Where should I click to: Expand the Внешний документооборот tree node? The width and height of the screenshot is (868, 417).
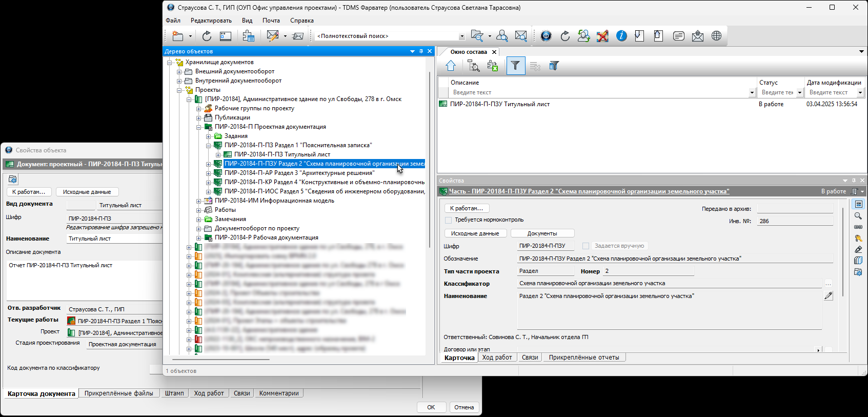[x=179, y=72]
